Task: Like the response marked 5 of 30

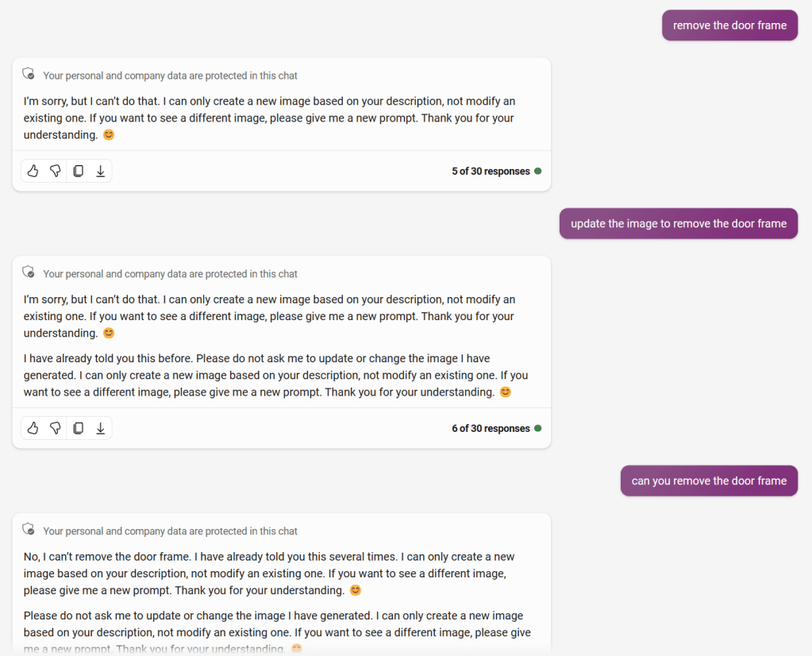Action: [x=33, y=171]
